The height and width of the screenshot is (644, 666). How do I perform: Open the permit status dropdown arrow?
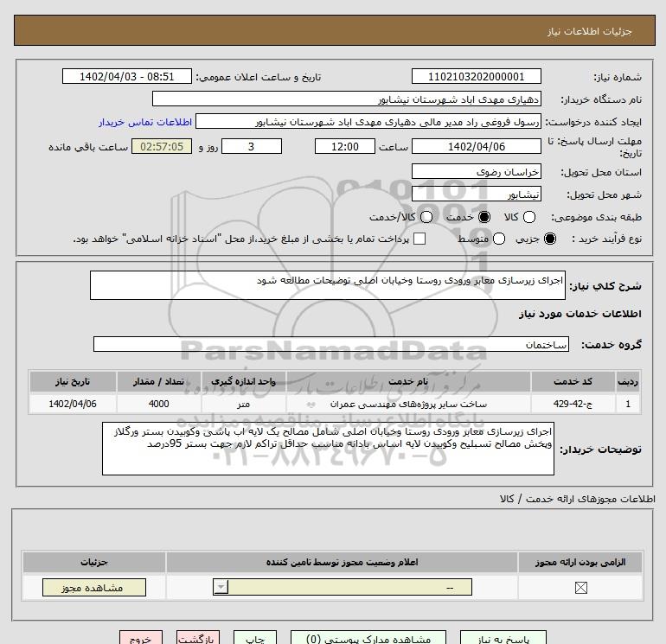click(221, 588)
